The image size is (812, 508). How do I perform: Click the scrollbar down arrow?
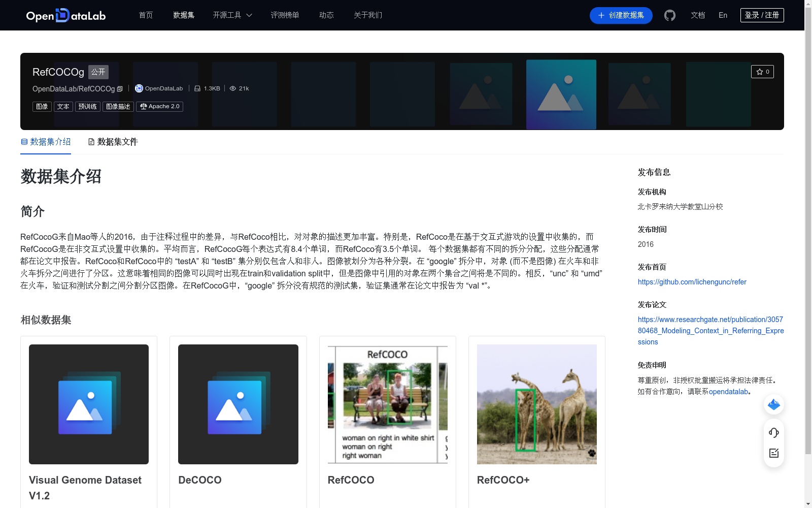pyautogui.click(x=808, y=504)
